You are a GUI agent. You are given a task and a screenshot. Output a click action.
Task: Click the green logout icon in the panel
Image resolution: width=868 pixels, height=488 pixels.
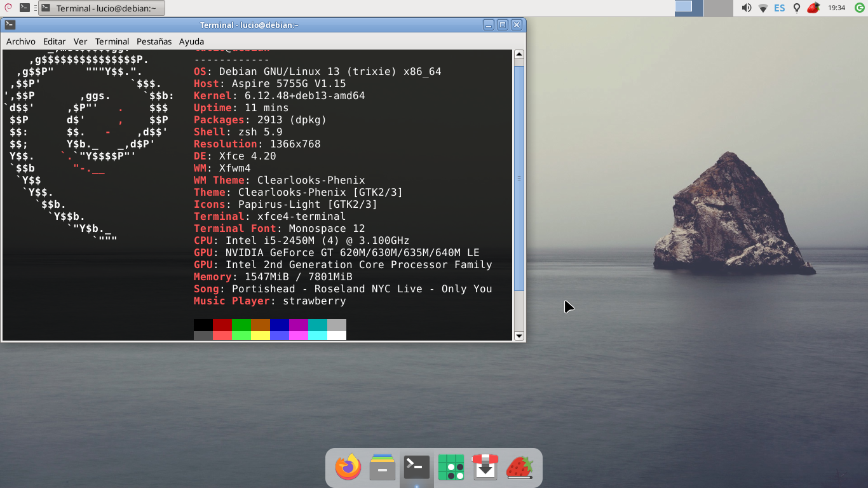[859, 8]
